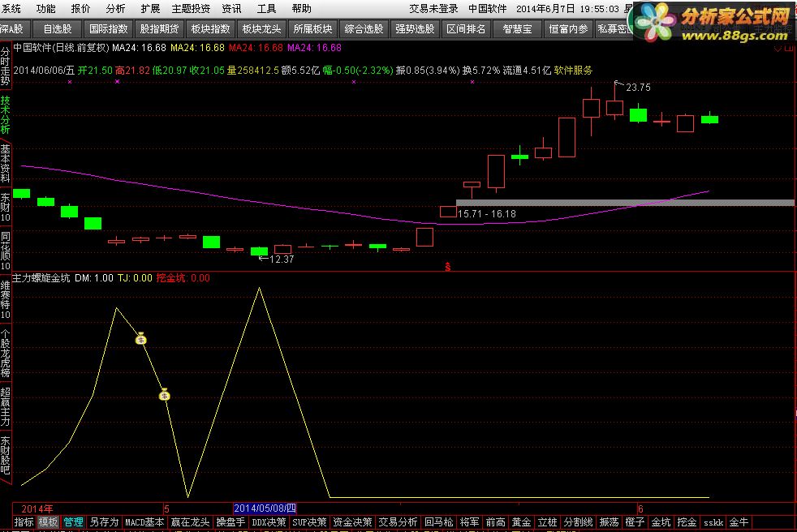Click the 另存为 bottom button
Screen dimensions: 797x532
pos(104,521)
